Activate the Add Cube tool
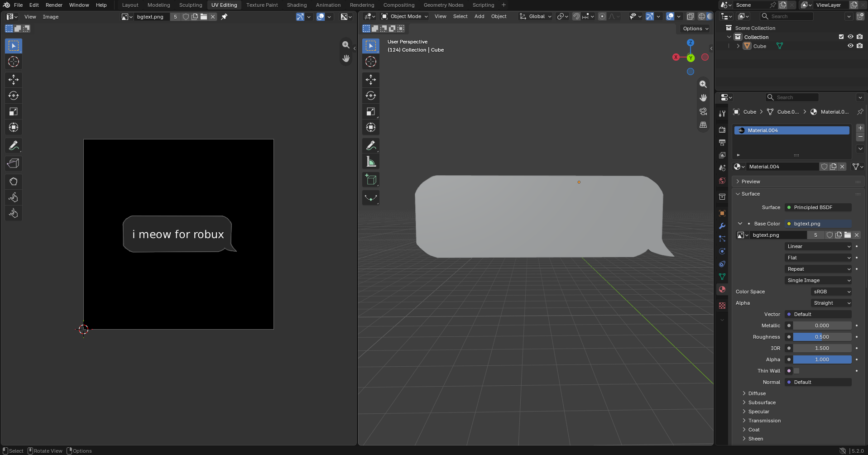 pos(371,180)
